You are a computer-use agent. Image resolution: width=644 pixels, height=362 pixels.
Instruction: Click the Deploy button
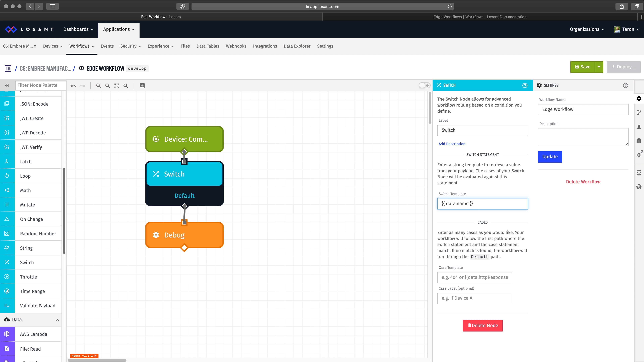pos(624,67)
